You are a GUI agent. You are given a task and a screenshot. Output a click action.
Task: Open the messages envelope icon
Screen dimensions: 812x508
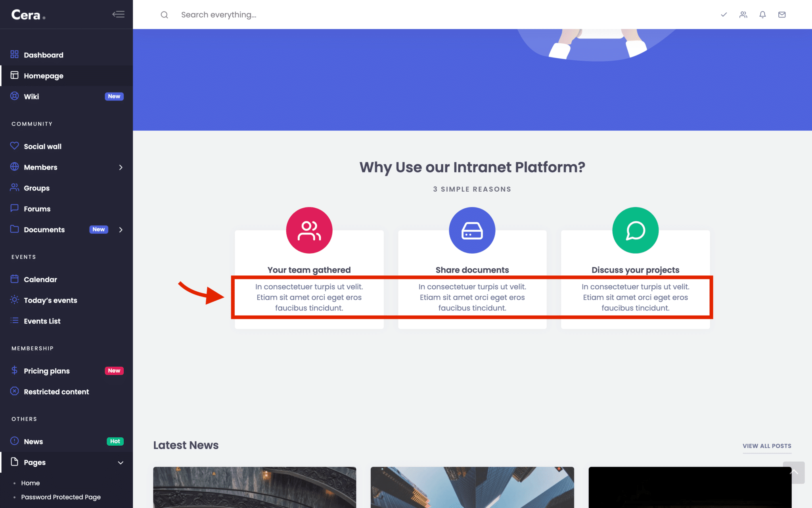[782, 15]
